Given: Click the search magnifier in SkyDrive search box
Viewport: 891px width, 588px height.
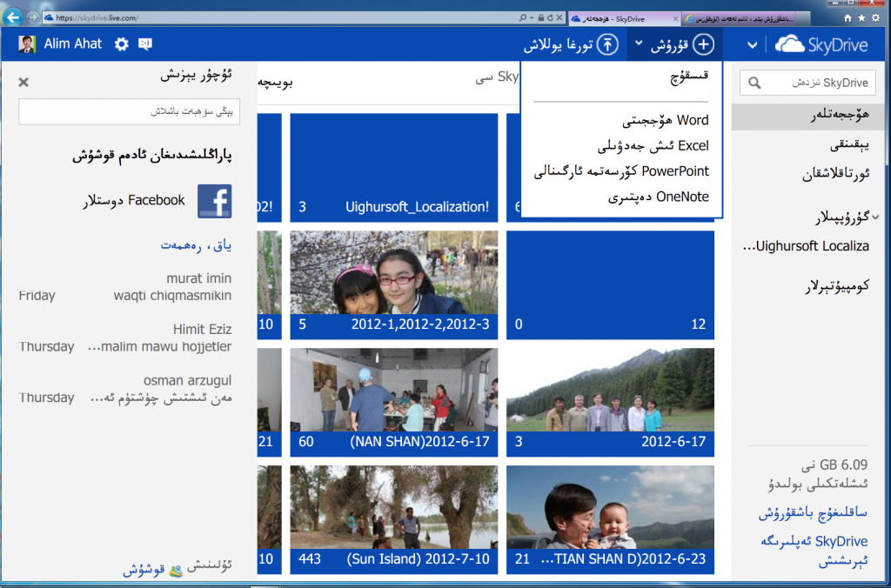Looking at the screenshot, I should (754, 83).
